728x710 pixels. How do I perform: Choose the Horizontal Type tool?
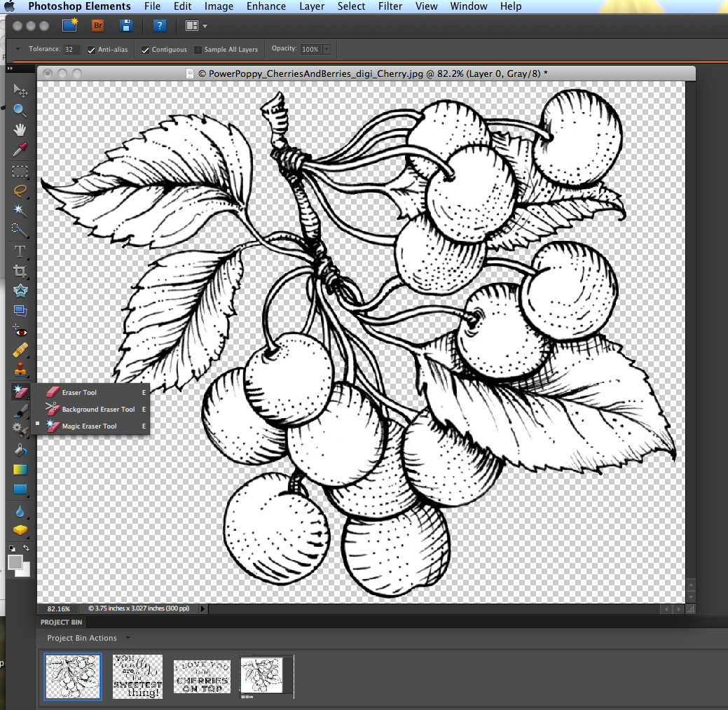[x=20, y=251]
